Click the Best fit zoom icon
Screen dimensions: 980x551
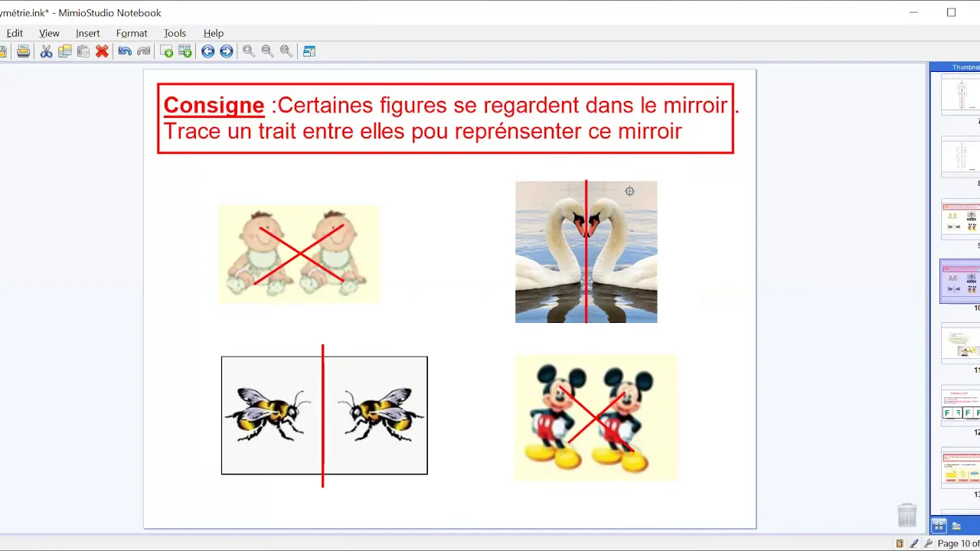(x=286, y=51)
